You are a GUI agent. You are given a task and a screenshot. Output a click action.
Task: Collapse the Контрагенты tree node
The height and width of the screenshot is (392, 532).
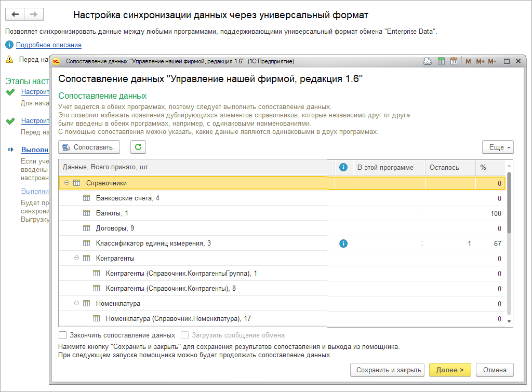click(x=76, y=259)
